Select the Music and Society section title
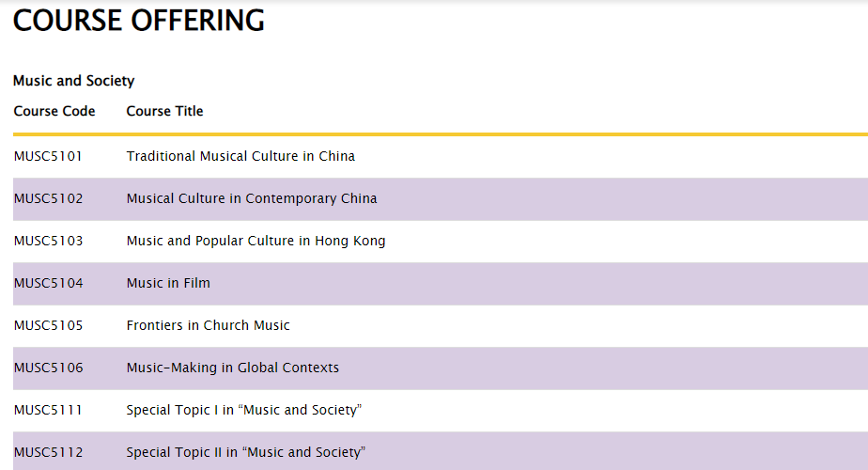This screenshot has width=868, height=470. pyautogui.click(x=73, y=81)
